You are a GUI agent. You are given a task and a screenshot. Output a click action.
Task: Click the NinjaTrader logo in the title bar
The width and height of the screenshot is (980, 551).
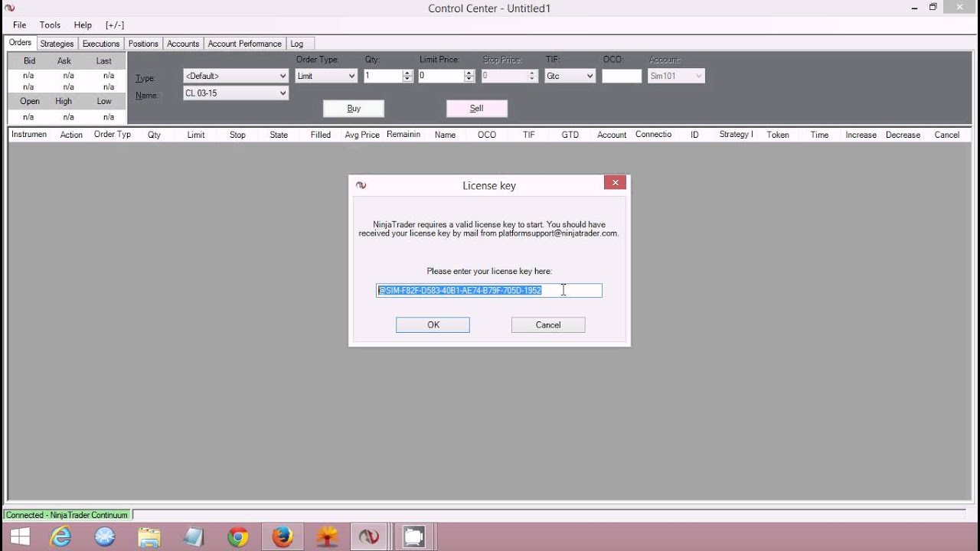click(x=10, y=8)
